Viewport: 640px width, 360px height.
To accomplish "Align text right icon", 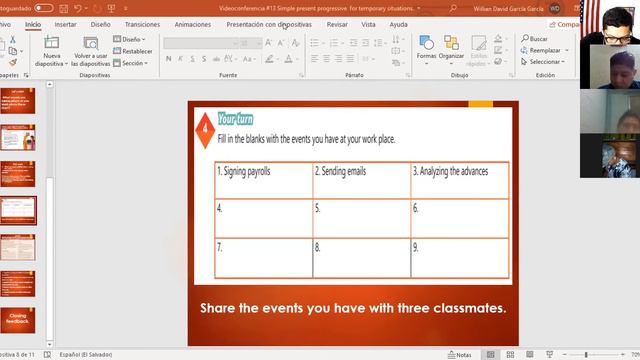I will pos(338,59).
